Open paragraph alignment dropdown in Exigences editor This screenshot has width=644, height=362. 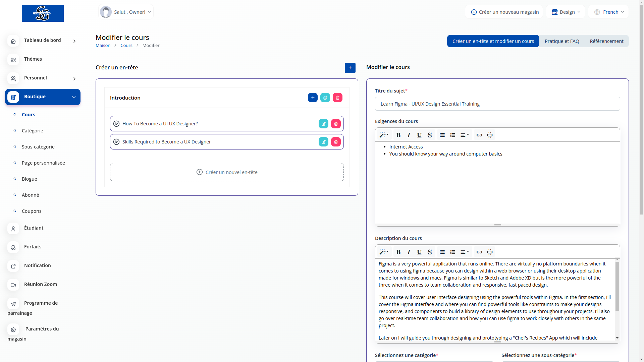[x=465, y=135]
